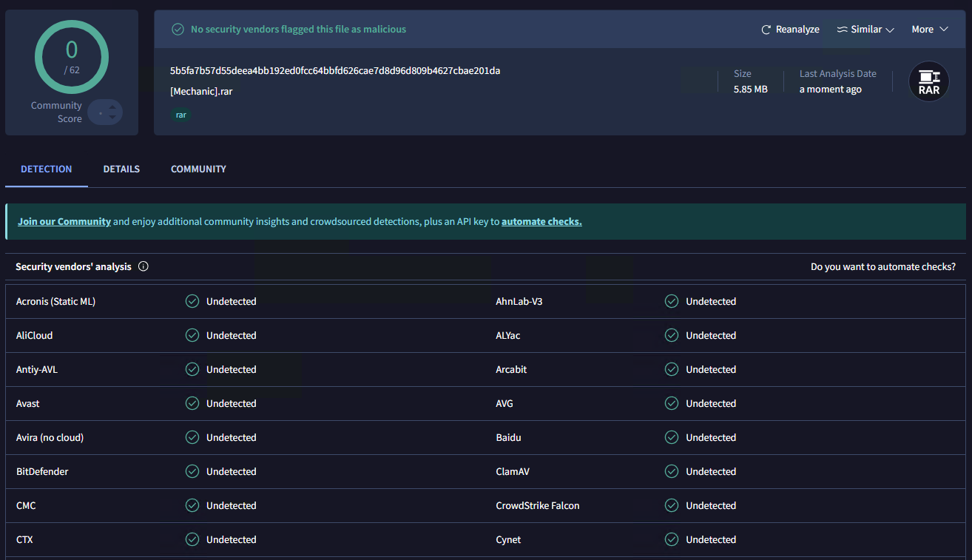Upvote the Community Score with up arrow
This screenshot has width=972, height=560.
point(112,107)
